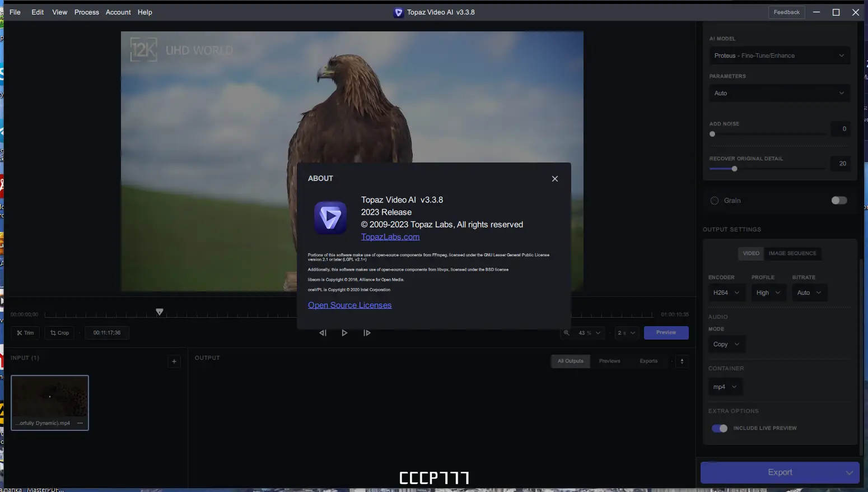Click the Open Source Licenses link
This screenshot has width=868, height=492.
(x=349, y=305)
